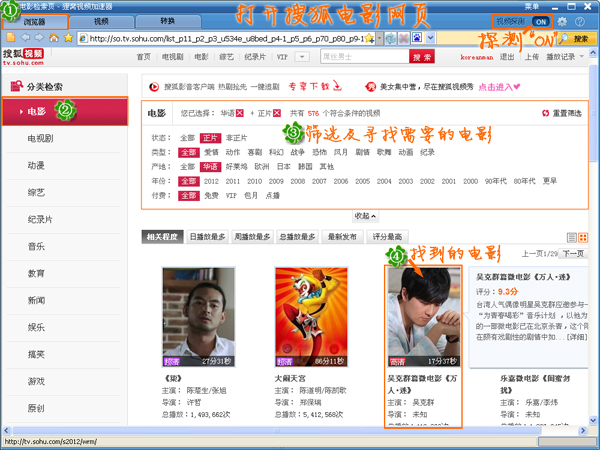The height and width of the screenshot is (450, 600).
Task: Select 喜剧 genre filter
Action: click(254, 152)
